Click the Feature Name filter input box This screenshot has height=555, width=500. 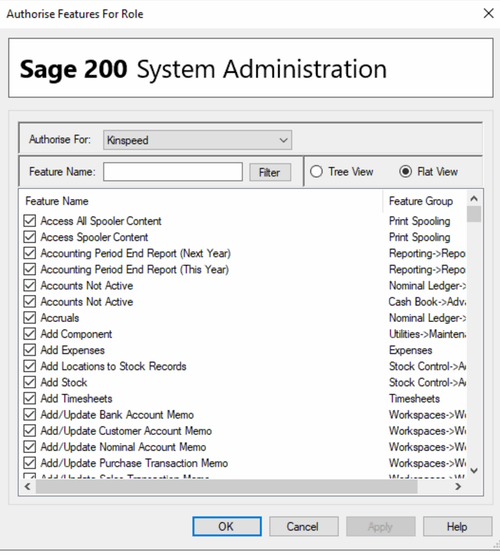173,172
